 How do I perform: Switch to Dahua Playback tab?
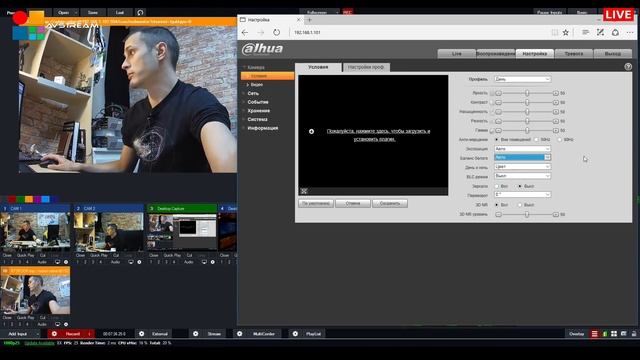click(x=496, y=53)
